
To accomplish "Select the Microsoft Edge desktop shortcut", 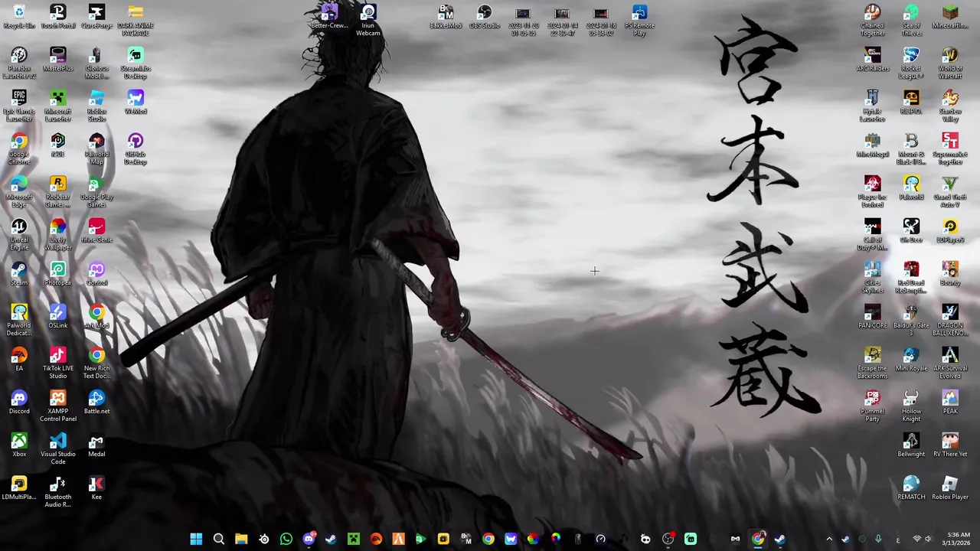I will [x=19, y=192].
